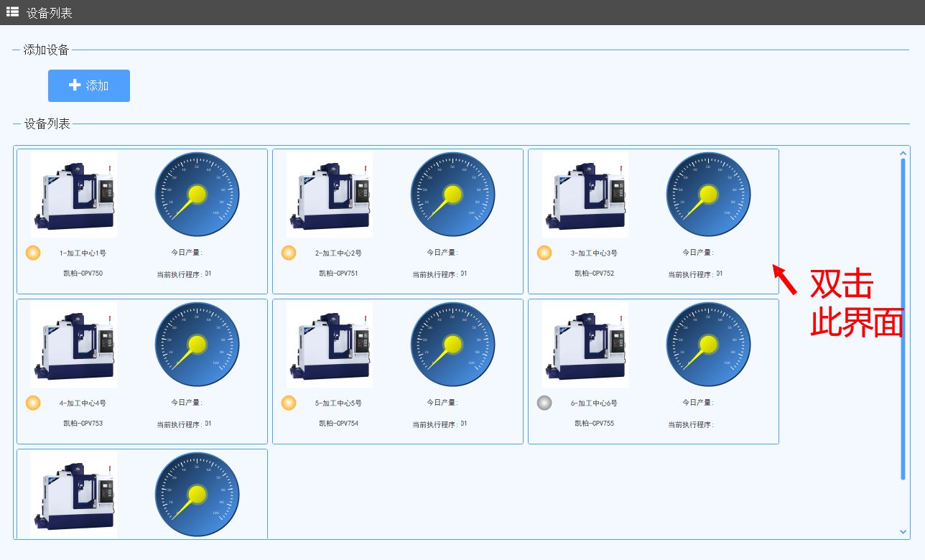925x560 pixels.
Task: Select the orange status light of 2-加工中心2号
Action: [289, 253]
